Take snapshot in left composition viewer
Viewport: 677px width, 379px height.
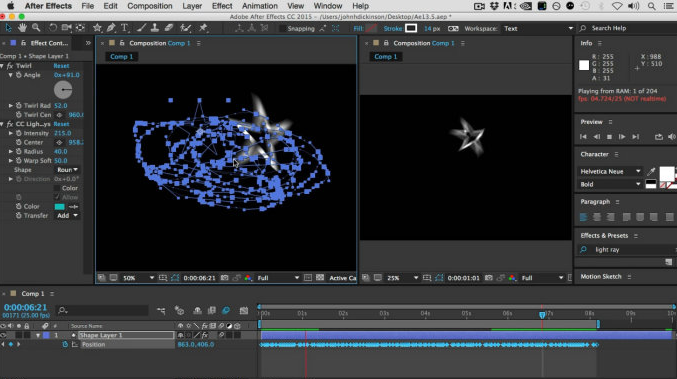[225, 278]
